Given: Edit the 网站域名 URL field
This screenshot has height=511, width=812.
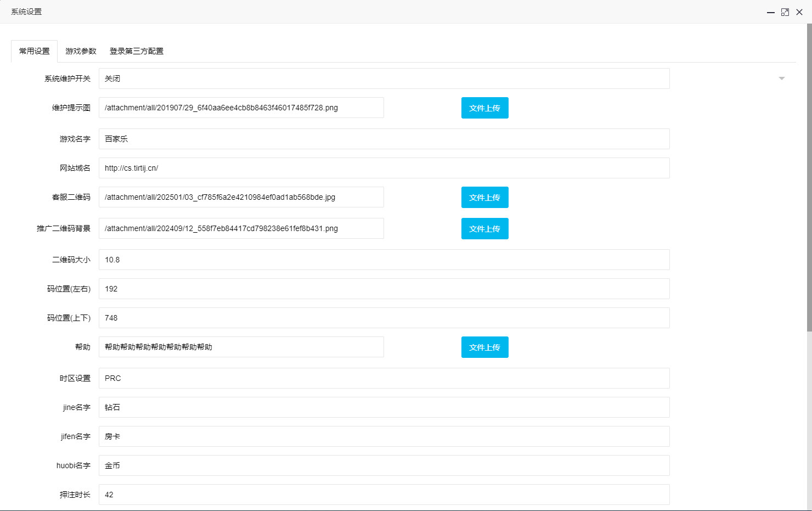Looking at the screenshot, I should [384, 168].
